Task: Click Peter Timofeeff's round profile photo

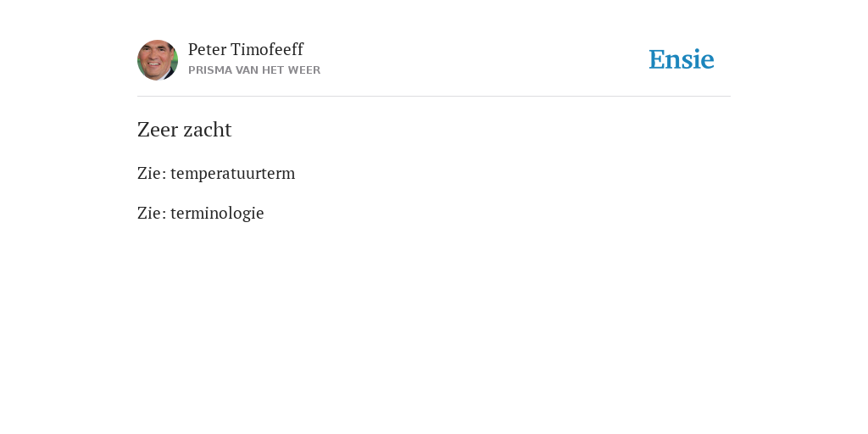Action: 158,60
